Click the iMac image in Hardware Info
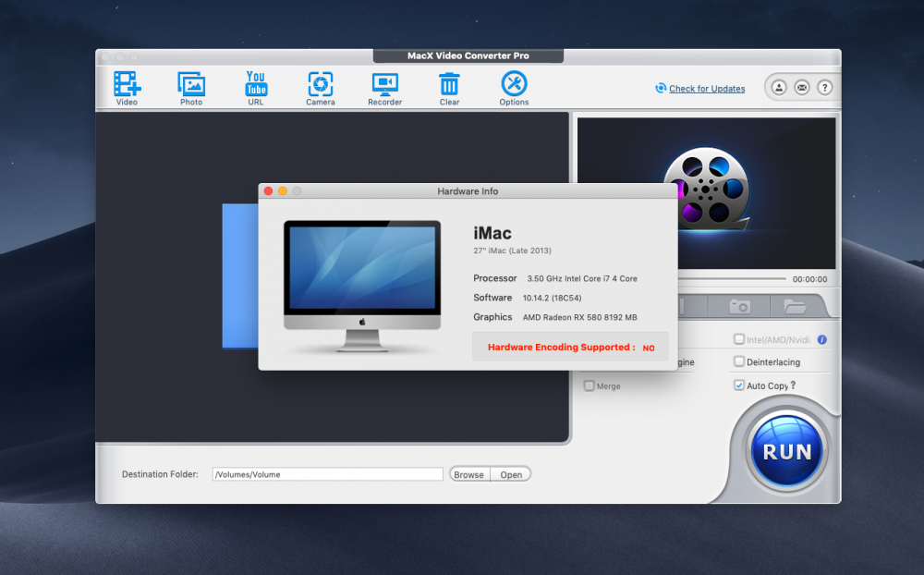This screenshot has width=924, height=575. (362, 287)
